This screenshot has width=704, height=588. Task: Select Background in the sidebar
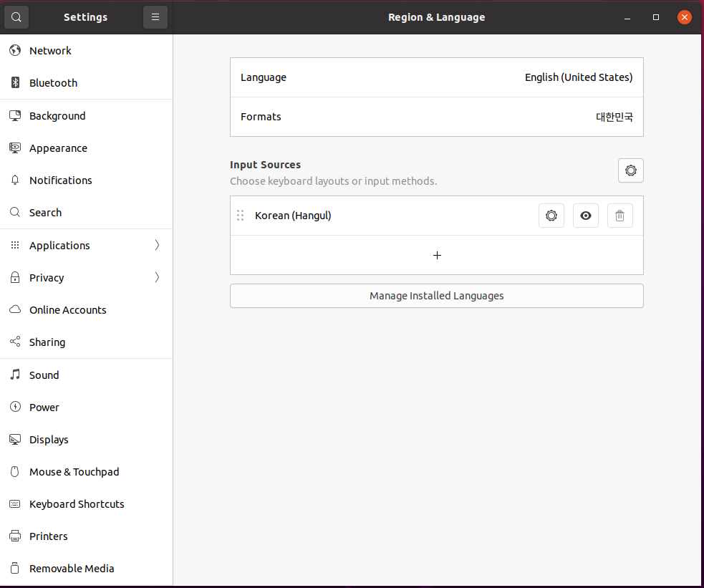click(x=86, y=116)
